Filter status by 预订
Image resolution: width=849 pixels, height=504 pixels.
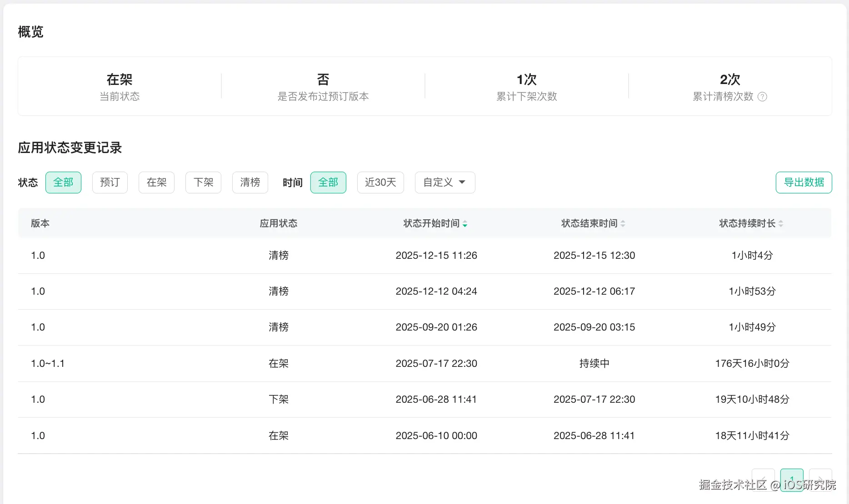[110, 183]
